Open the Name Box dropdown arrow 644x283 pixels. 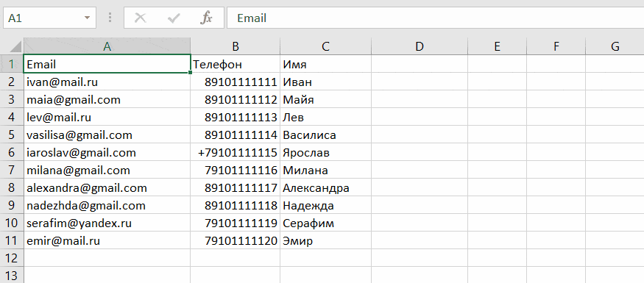pyautogui.click(x=87, y=18)
